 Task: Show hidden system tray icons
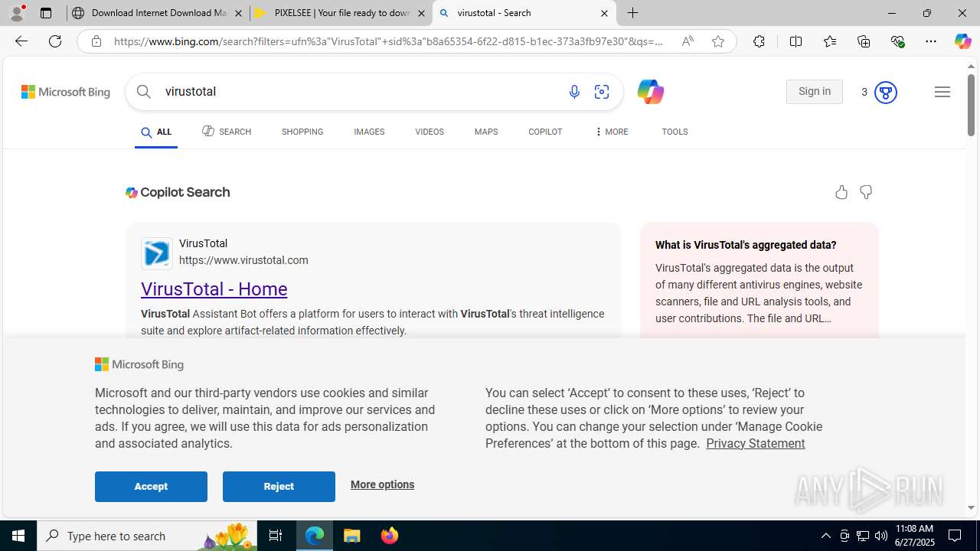click(x=825, y=536)
